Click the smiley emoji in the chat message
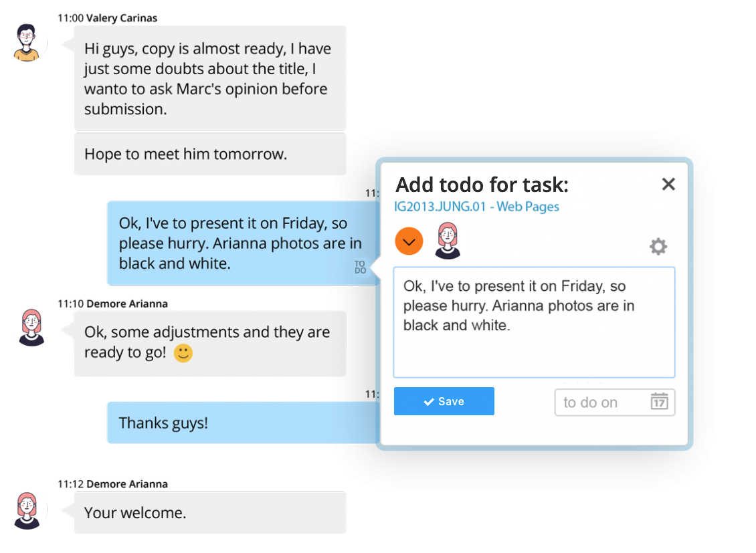Screen dimensions: 756x553 [183, 353]
